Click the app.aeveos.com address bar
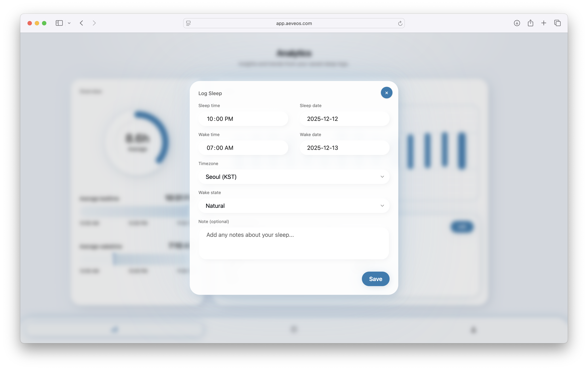This screenshot has height=370, width=588. pos(294,23)
